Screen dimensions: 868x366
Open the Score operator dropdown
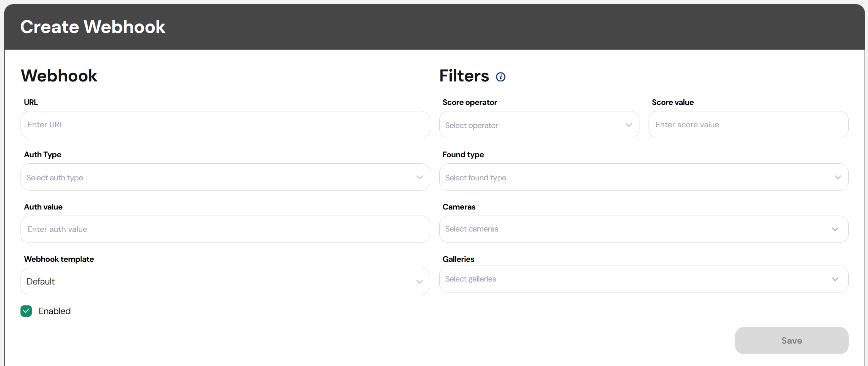coord(539,125)
